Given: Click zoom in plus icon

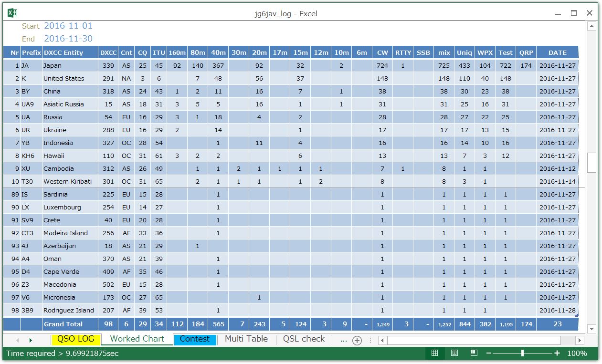Looking at the screenshot, I should 557,354.
